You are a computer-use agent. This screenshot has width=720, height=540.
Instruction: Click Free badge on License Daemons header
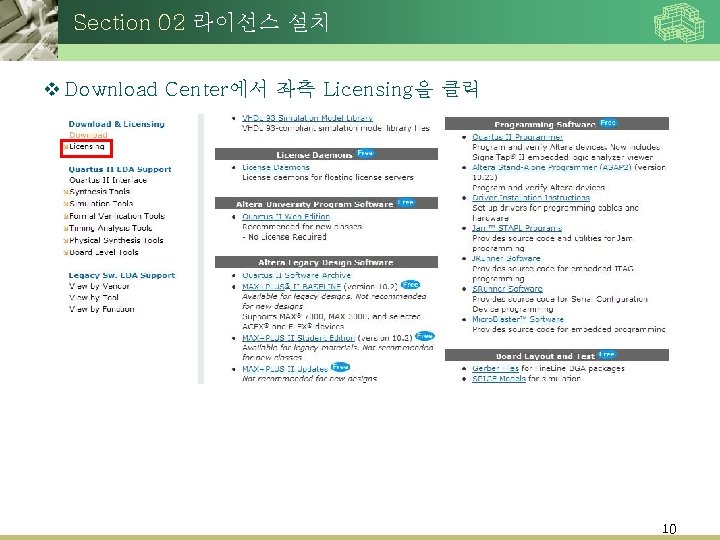tap(366, 153)
